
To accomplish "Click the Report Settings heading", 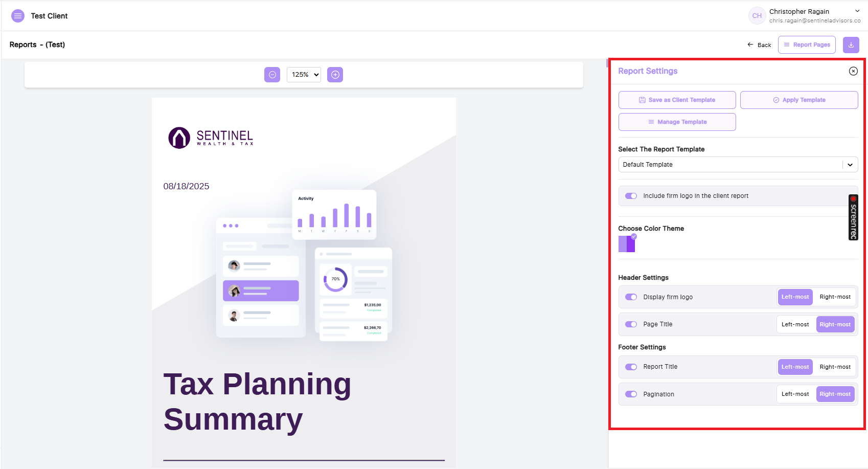I will [x=648, y=71].
